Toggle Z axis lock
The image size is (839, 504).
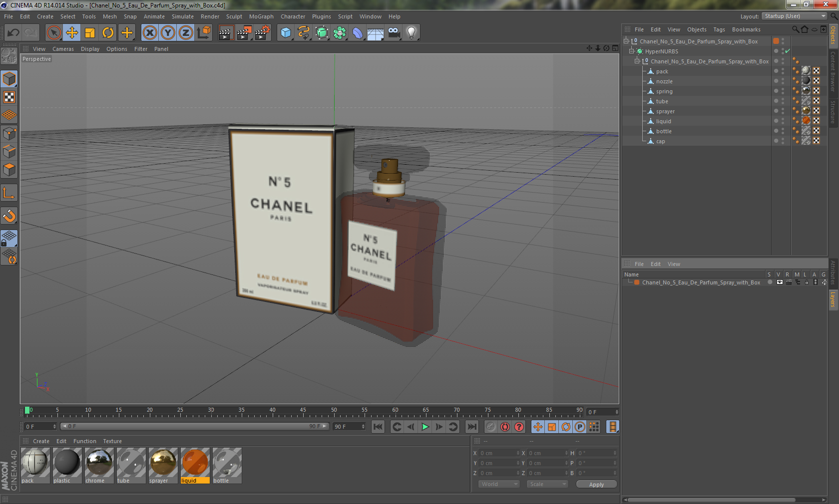point(186,33)
